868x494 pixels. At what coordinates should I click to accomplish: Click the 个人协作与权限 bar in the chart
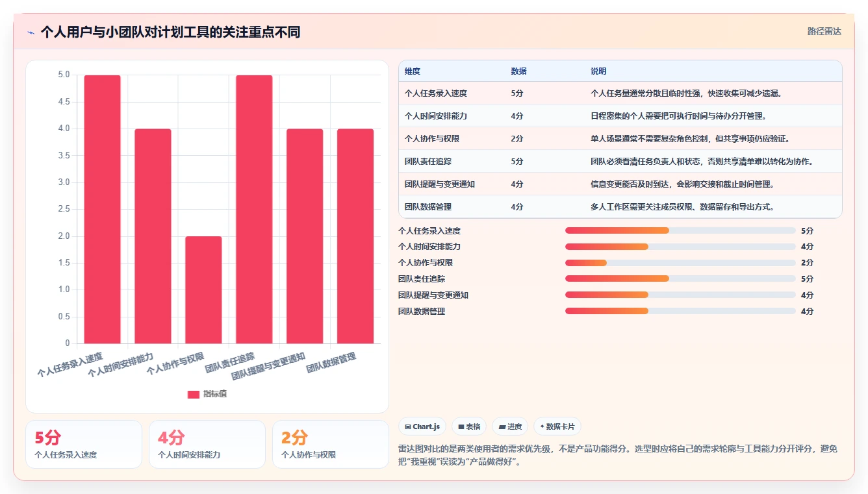click(203, 290)
